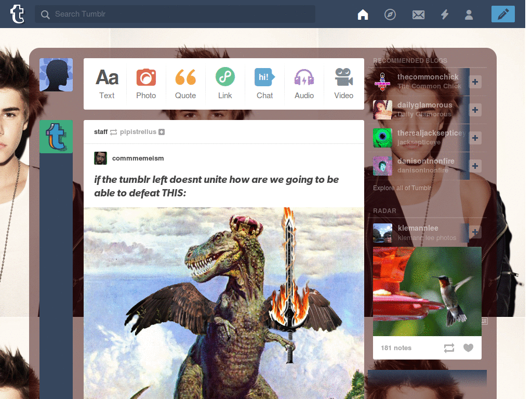Focus the Search Tumblr field

pos(175,14)
